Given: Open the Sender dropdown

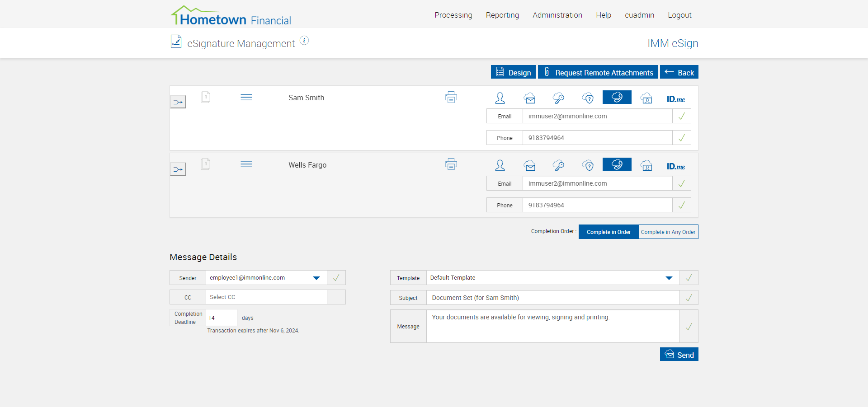Looking at the screenshot, I should (x=266, y=278).
